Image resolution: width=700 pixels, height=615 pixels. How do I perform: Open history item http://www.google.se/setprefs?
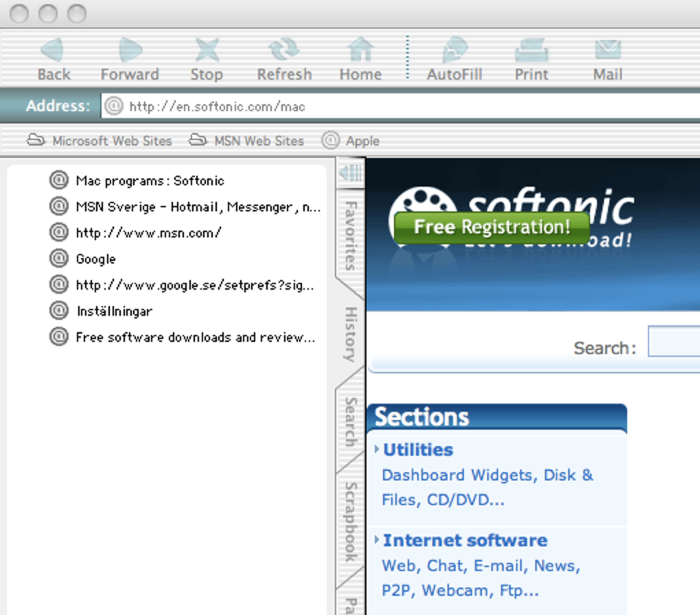point(195,285)
